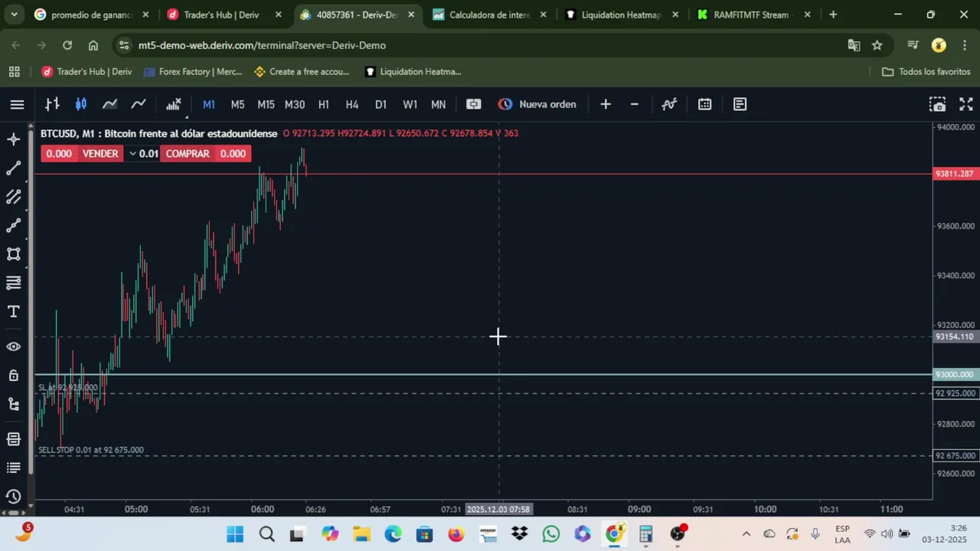Reload the current page
The image size is (980, 551).
(67, 45)
